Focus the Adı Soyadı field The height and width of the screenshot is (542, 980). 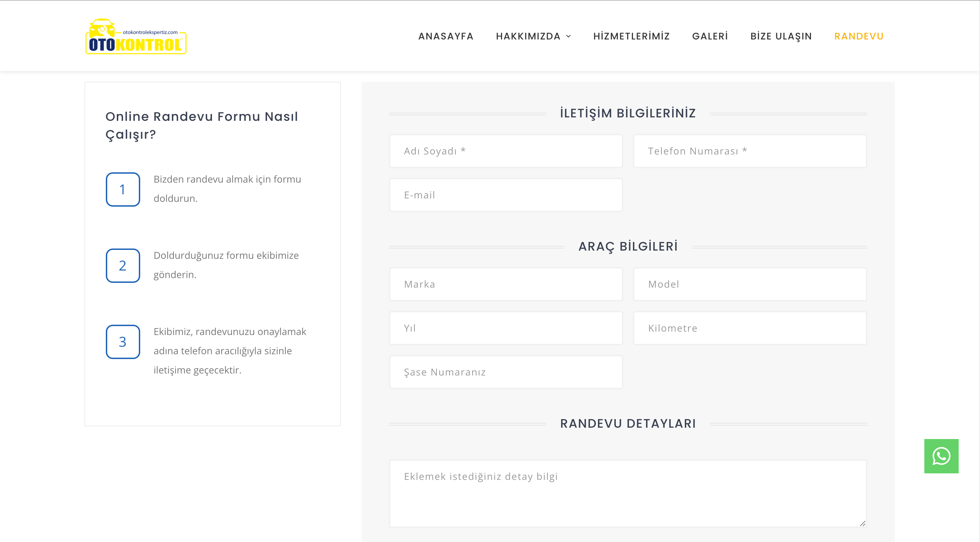[x=505, y=151]
